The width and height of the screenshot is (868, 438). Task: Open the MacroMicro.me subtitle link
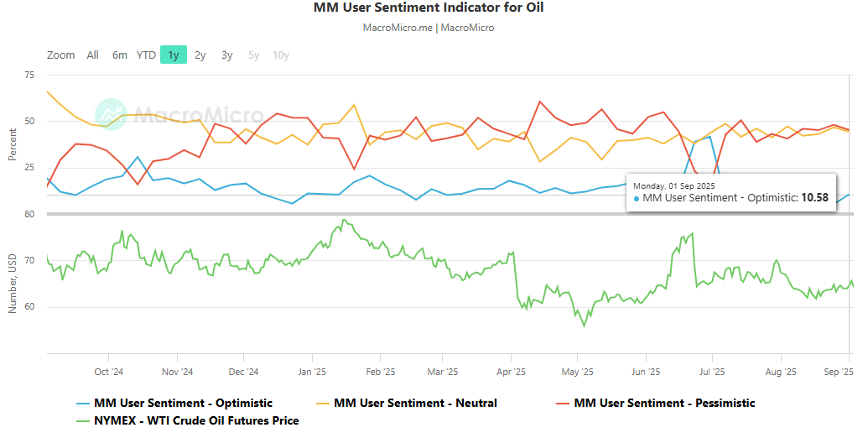tap(398, 28)
